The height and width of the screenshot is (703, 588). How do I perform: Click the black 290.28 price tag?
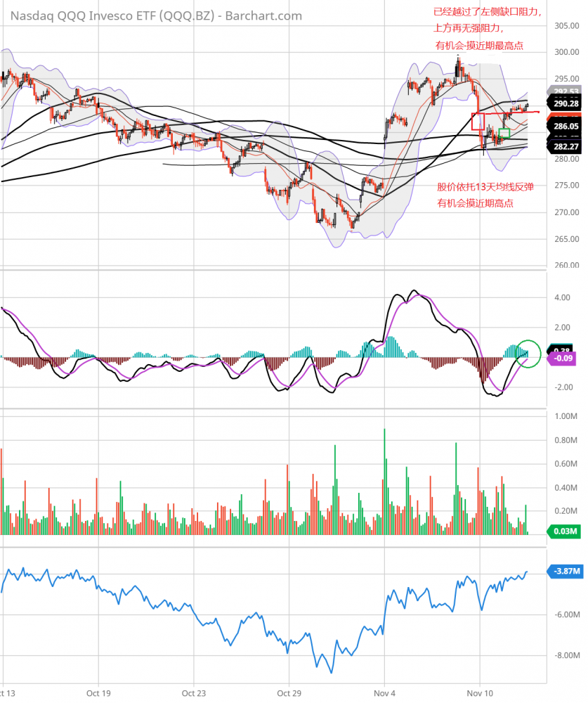pos(565,103)
